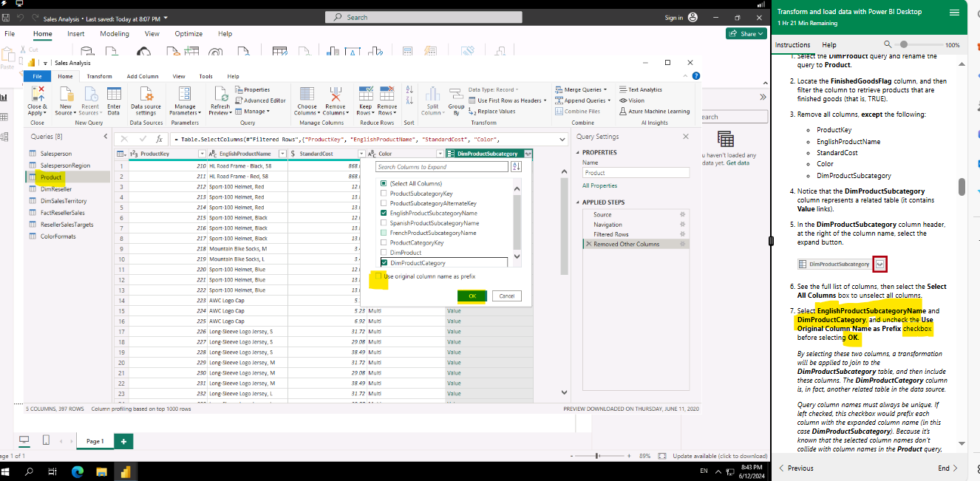
Task: Open the All Properties link
Action: 599,186
